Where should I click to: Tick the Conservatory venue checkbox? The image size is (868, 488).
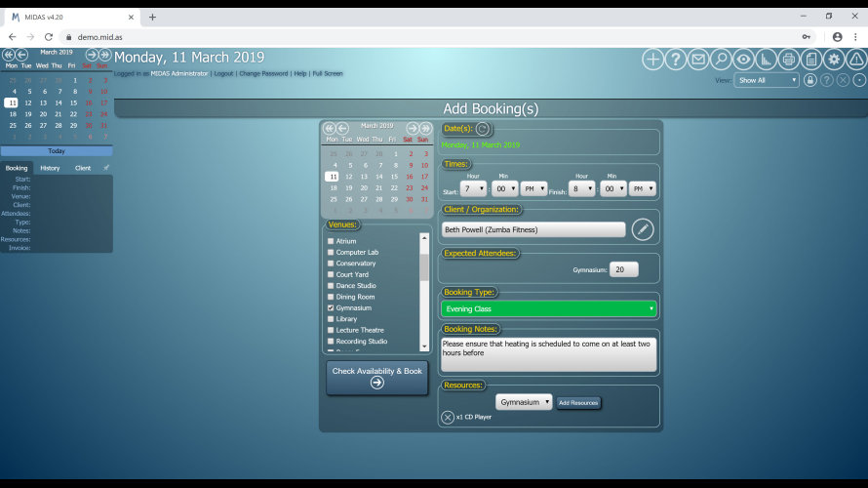pos(331,264)
